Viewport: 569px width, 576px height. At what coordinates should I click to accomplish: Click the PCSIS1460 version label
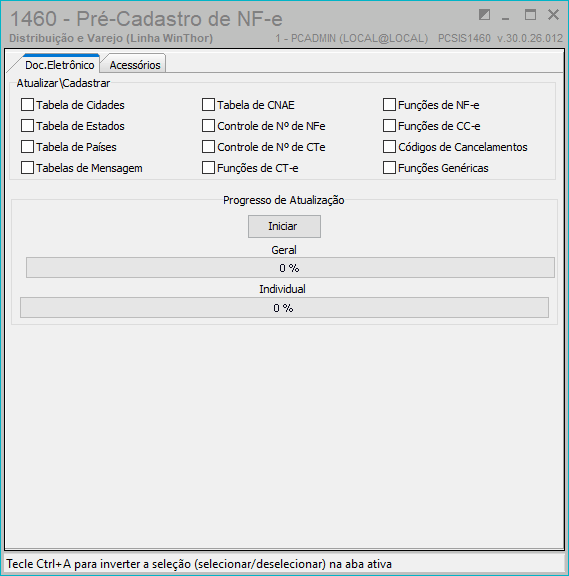(x=500, y=38)
